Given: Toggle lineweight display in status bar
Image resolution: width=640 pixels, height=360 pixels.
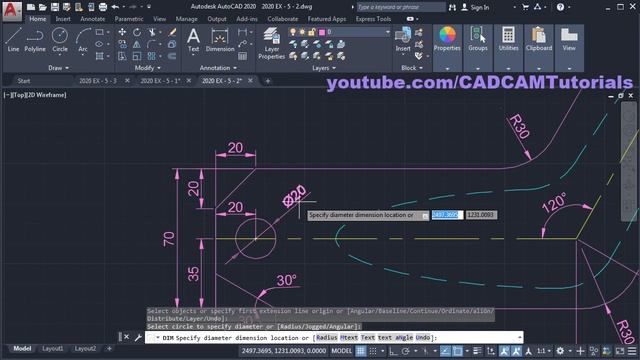Looking at the screenshot, I should click(477, 351).
